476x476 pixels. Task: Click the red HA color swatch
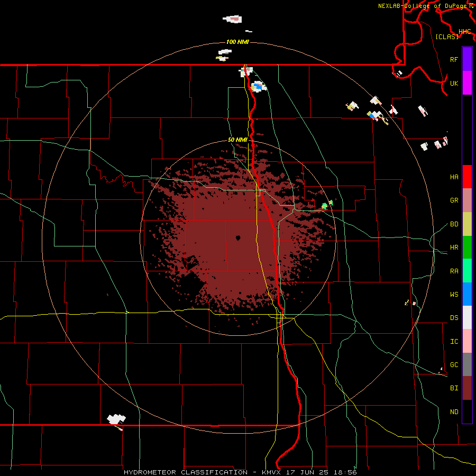467,177
